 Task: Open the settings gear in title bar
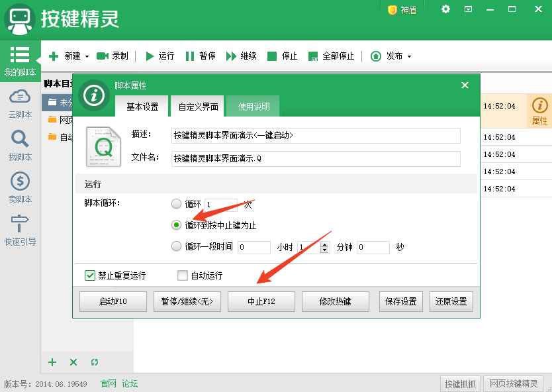pyautogui.click(x=445, y=9)
